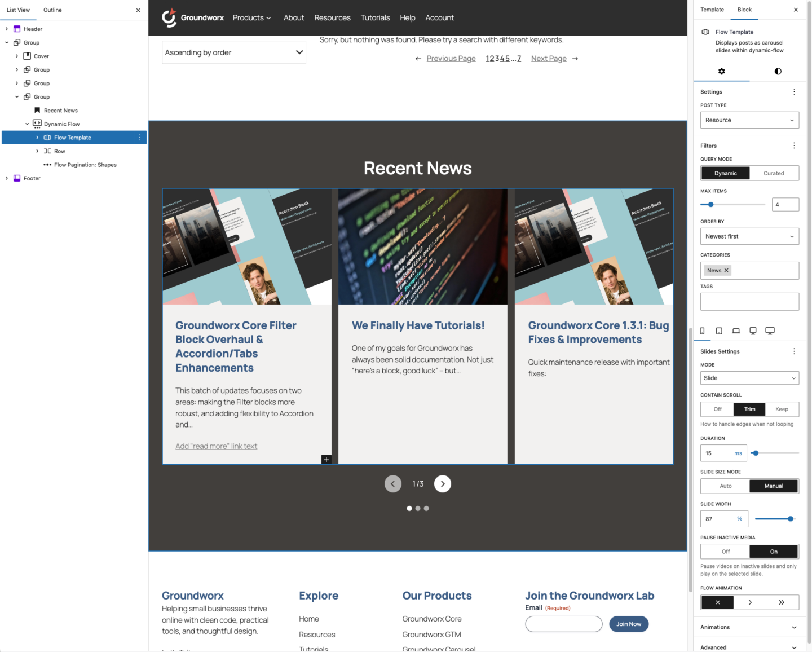
Task: Switch to the Outline tab in List View
Action: (52, 10)
